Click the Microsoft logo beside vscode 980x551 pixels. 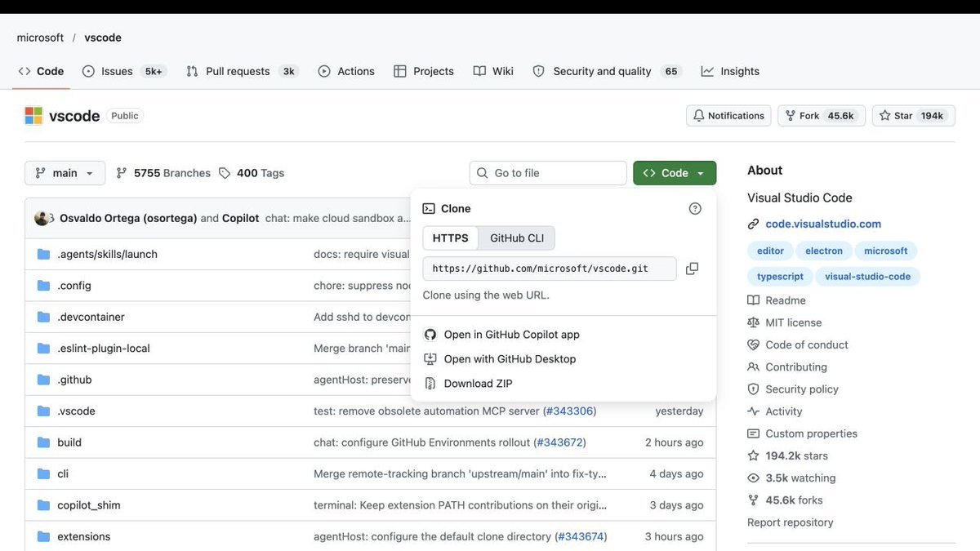point(33,116)
